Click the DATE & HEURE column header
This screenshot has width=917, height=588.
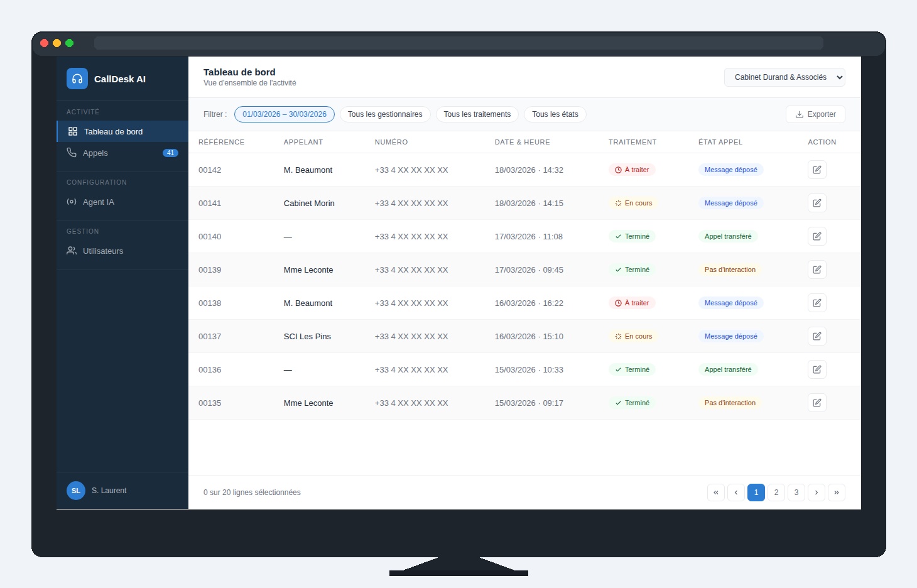pos(523,142)
